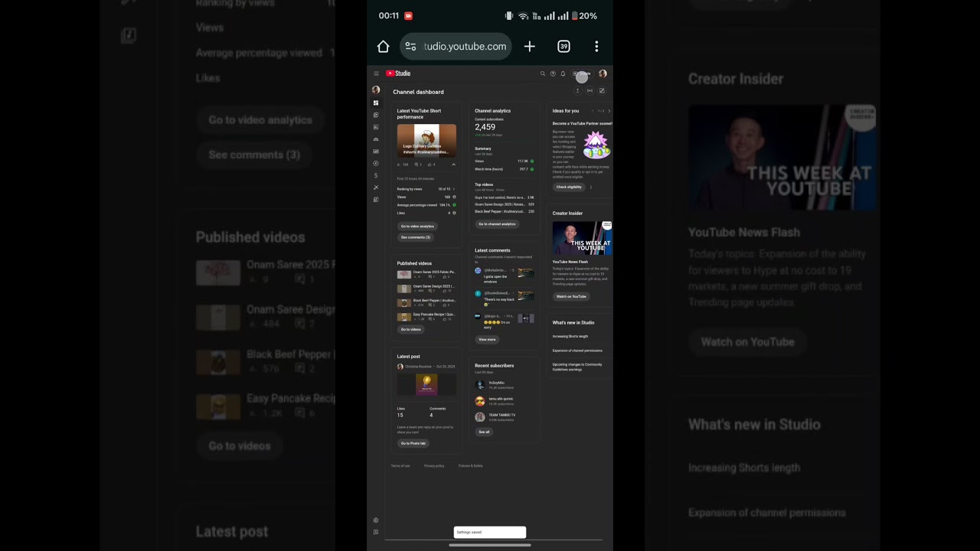Click Terms of use footer link
The width and height of the screenshot is (980, 551).
(400, 465)
